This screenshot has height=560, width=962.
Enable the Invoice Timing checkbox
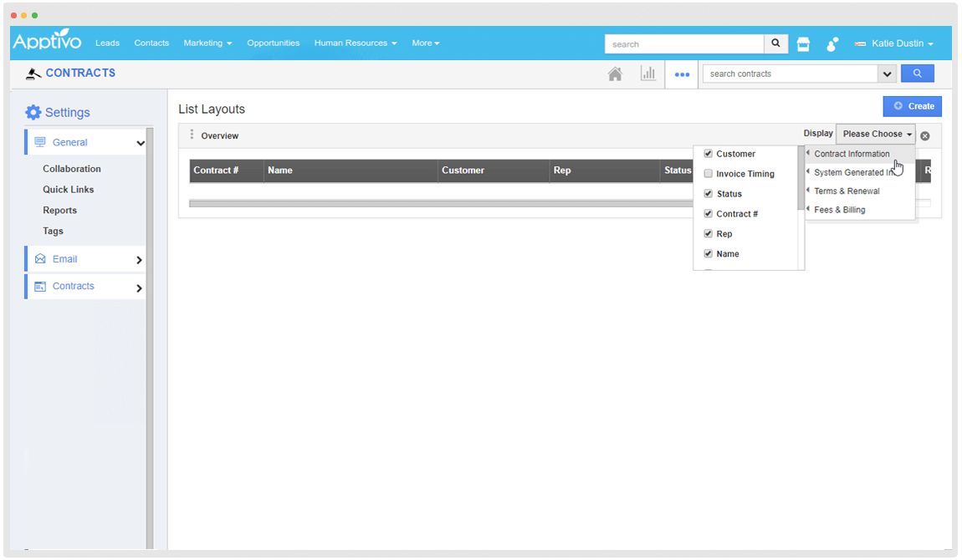point(709,174)
